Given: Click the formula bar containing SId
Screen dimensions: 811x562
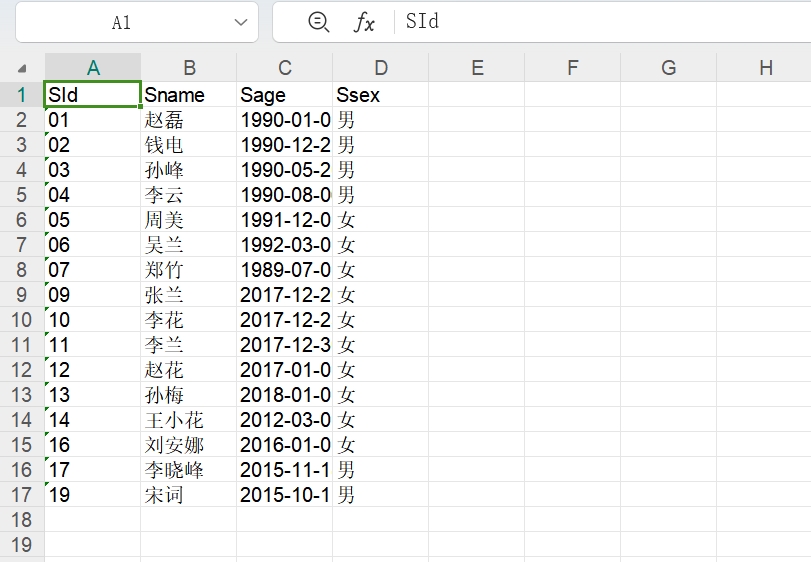Looking at the screenshot, I should tap(600, 22).
